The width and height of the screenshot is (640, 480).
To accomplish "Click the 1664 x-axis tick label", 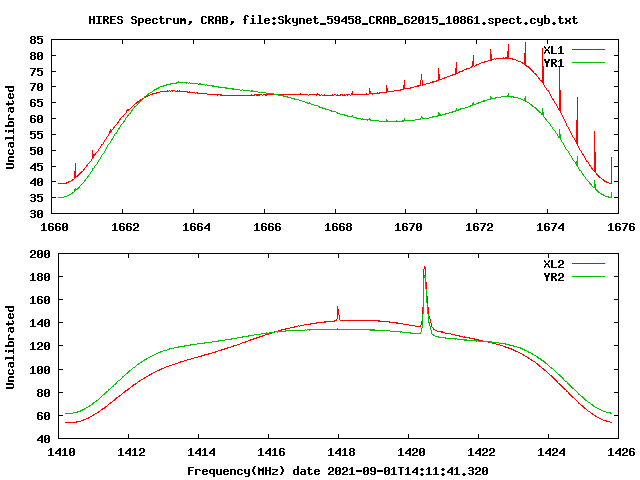I will [196, 227].
